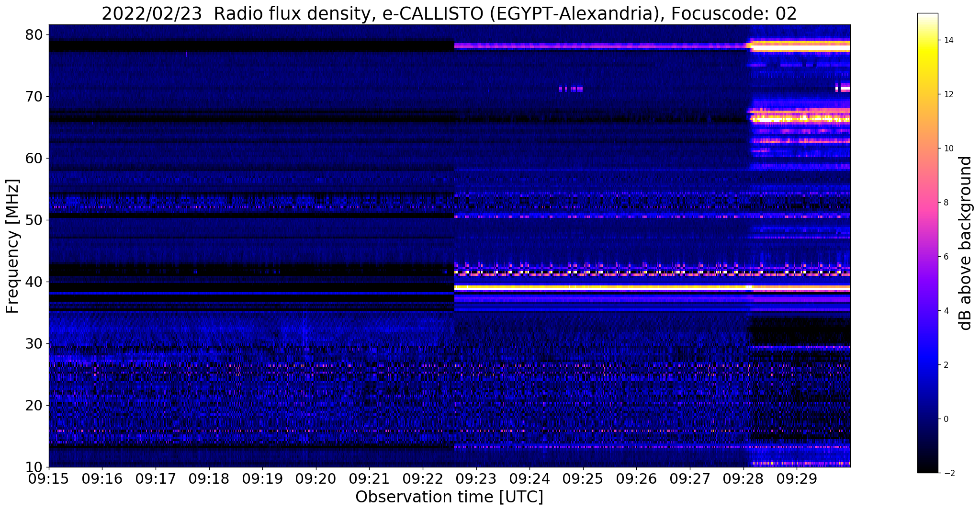Click the colorbar tick label 14
Viewport: 980px width, 511px height.
coord(948,40)
